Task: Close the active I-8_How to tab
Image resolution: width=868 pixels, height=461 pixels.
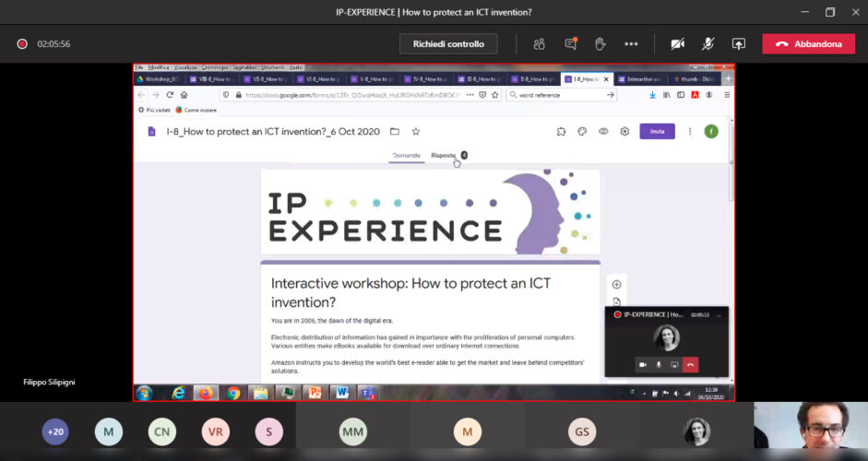Action: [606, 79]
